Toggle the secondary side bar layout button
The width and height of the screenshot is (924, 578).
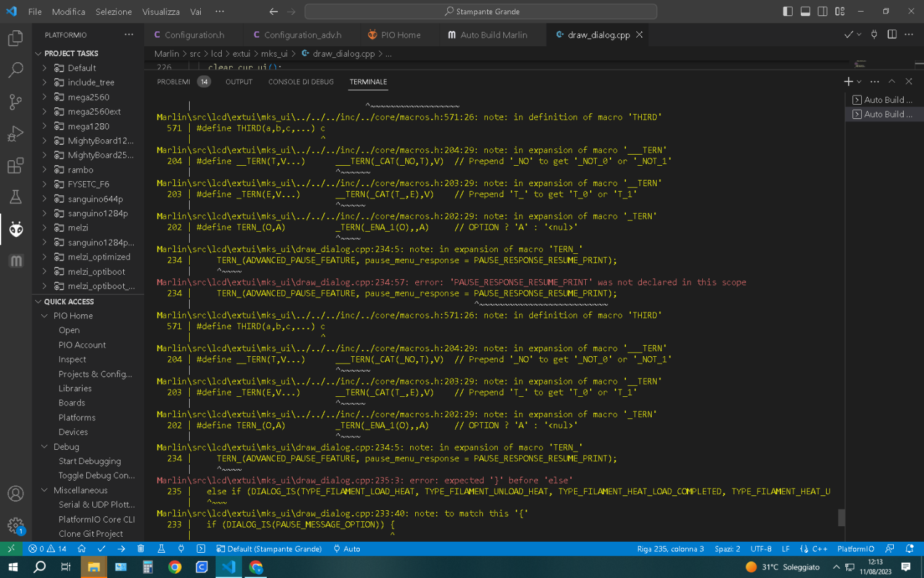pyautogui.click(x=822, y=11)
